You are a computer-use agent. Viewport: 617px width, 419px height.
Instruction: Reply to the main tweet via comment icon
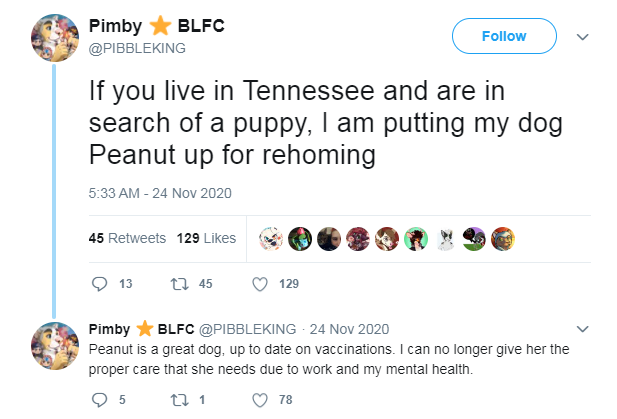tap(99, 284)
